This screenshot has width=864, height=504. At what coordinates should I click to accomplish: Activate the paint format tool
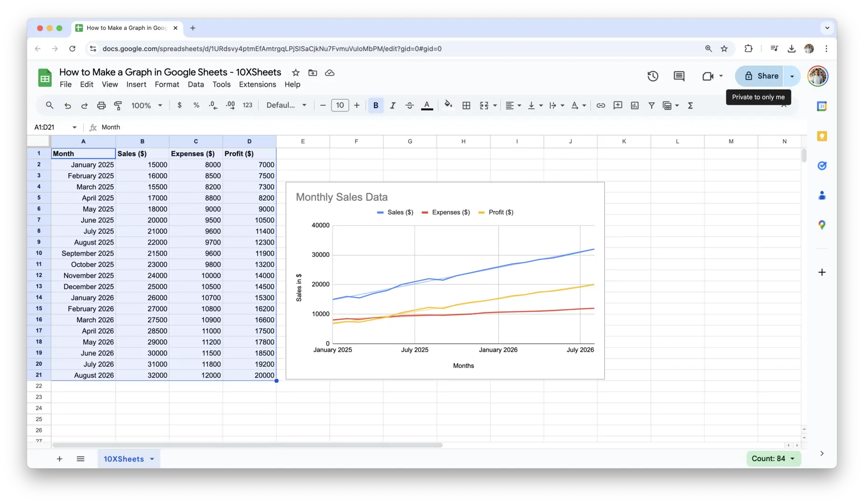coord(118,105)
